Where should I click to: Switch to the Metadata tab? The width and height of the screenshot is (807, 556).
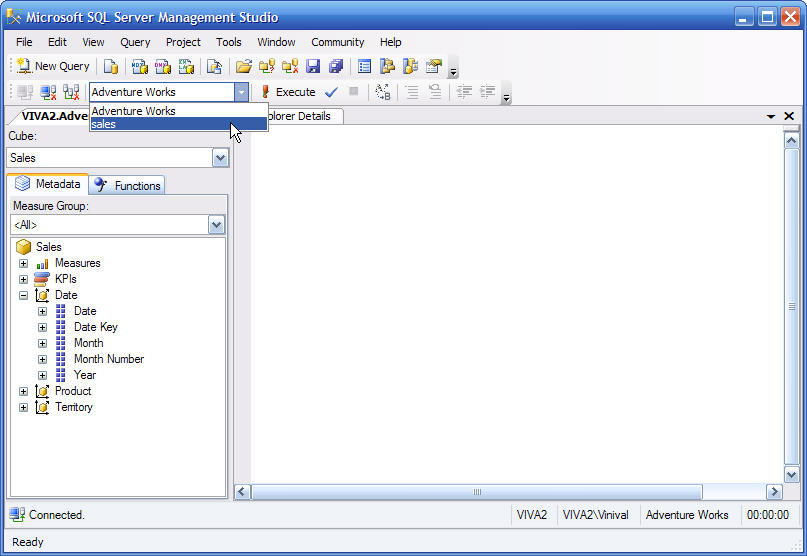pos(48,184)
